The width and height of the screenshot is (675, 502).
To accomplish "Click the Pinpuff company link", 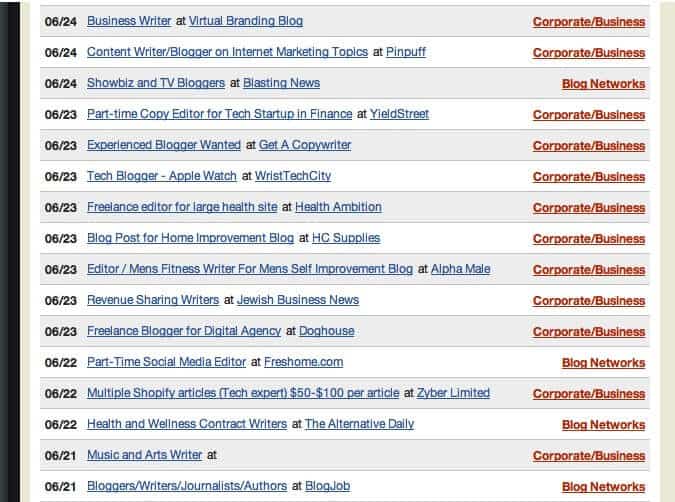I will pyautogui.click(x=405, y=52).
